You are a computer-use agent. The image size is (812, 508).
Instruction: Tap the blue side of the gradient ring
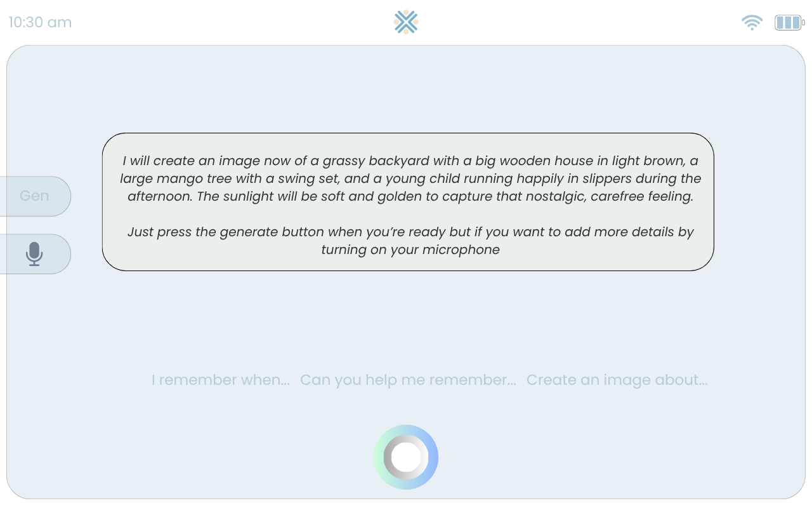tap(433, 457)
